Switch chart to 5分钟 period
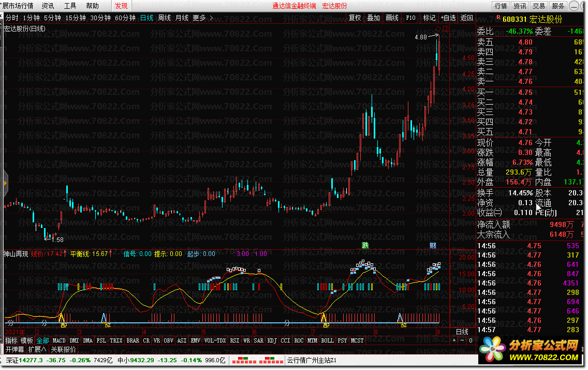The width and height of the screenshot is (588, 370). click(52, 18)
